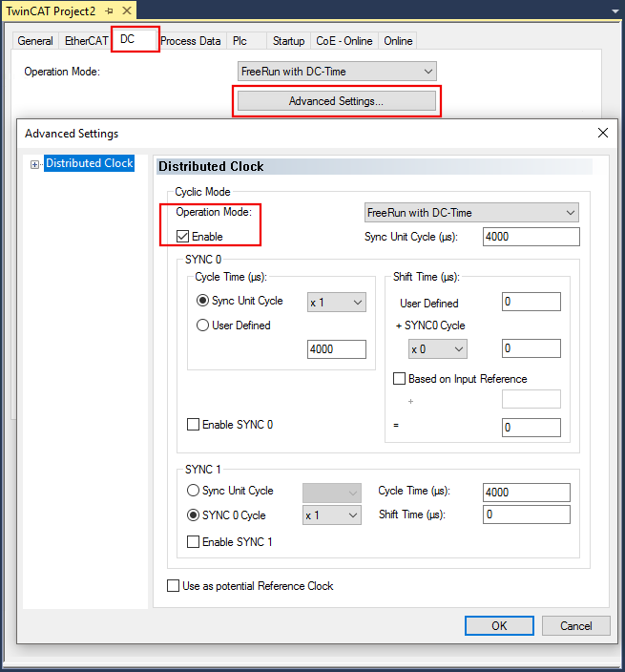Open the CoE - Online tab
Image resolution: width=625 pixels, height=672 pixels.
click(x=344, y=41)
